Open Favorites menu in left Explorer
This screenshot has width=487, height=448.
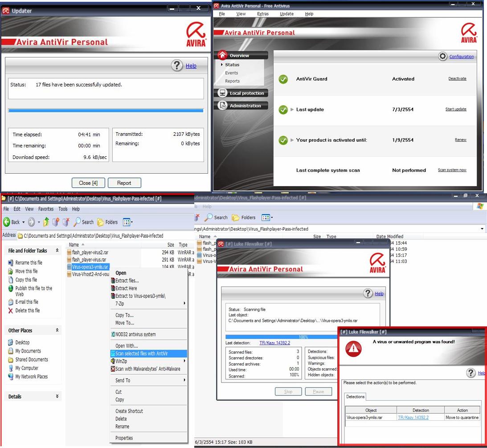(x=45, y=209)
